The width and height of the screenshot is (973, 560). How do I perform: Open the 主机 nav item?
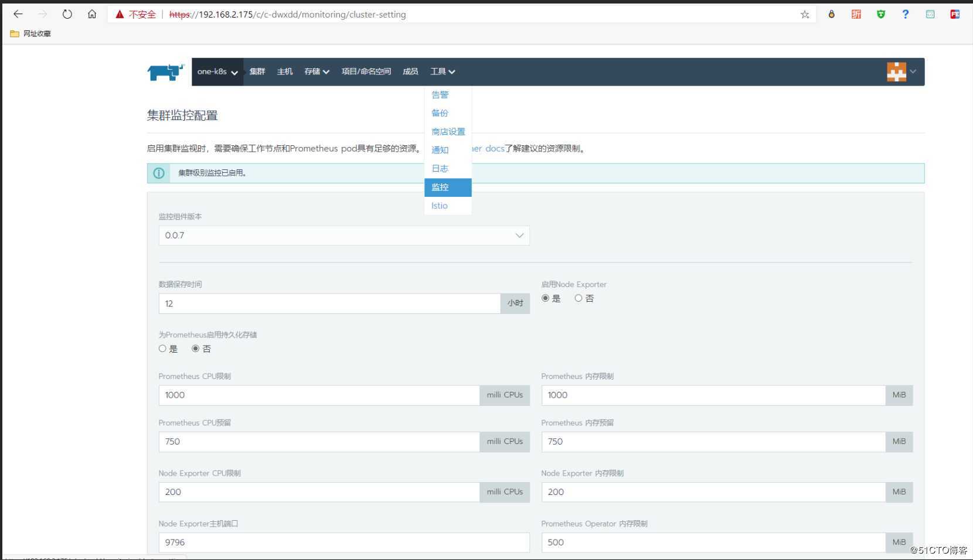click(285, 71)
